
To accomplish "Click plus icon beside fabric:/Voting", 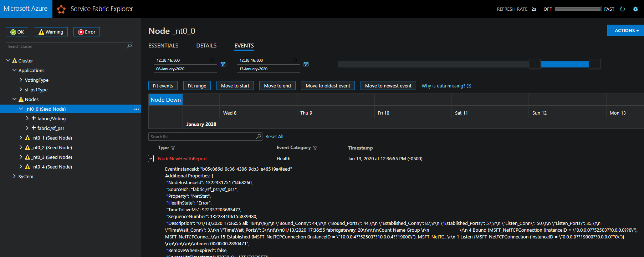I will tap(34, 118).
